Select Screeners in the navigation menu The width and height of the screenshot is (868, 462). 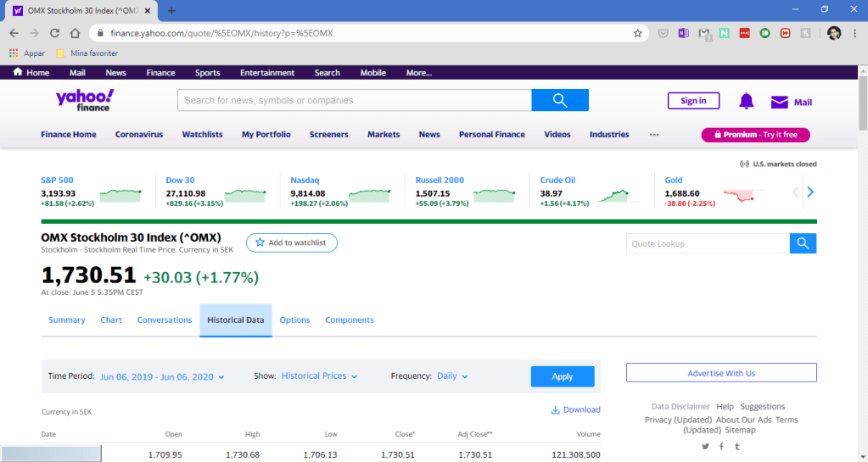328,135
